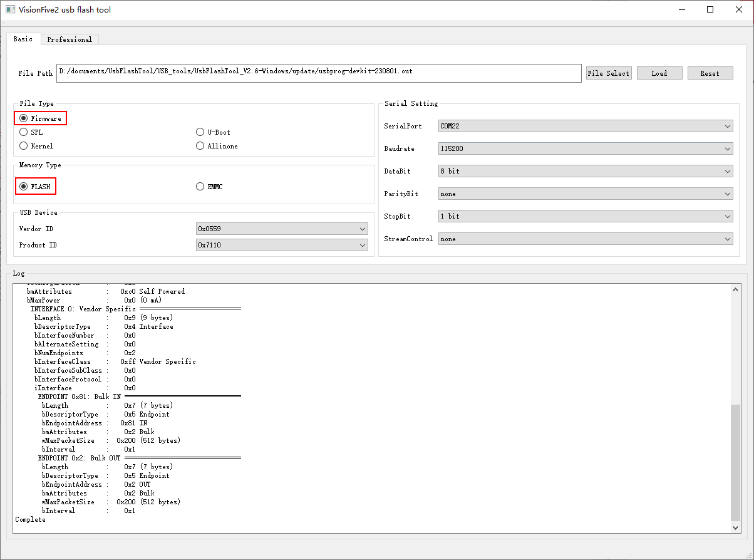Maximize the VisionFive2 usb flash tool window
The image size is (754, 560).
point(710,9)
